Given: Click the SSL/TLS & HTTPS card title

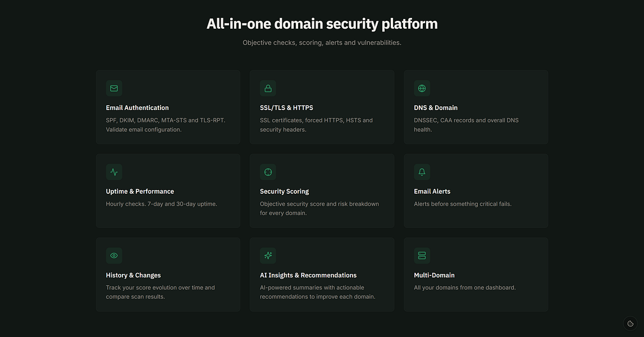Looking at the screenshot, I should tap(286, 108).
